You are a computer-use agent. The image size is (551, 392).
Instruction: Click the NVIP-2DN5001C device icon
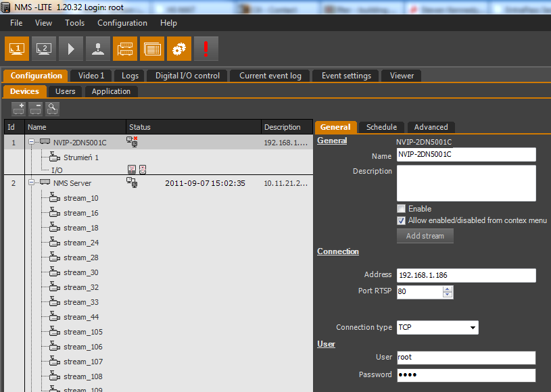click(x=45, y=141)
